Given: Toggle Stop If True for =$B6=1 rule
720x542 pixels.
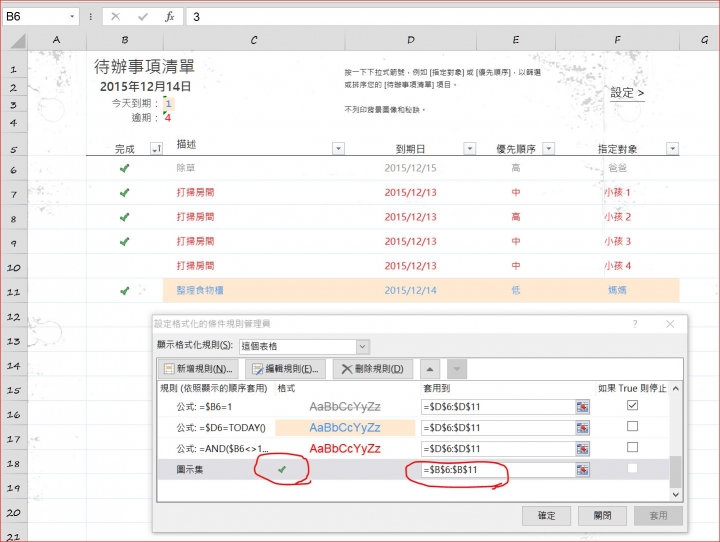Looking at the screenshot, I should point(631,406).
